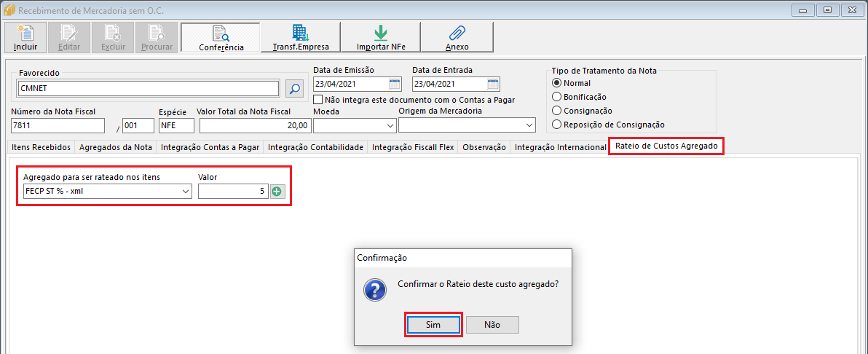
Task: Click the Incluir toolbar button
Action: 25,38
